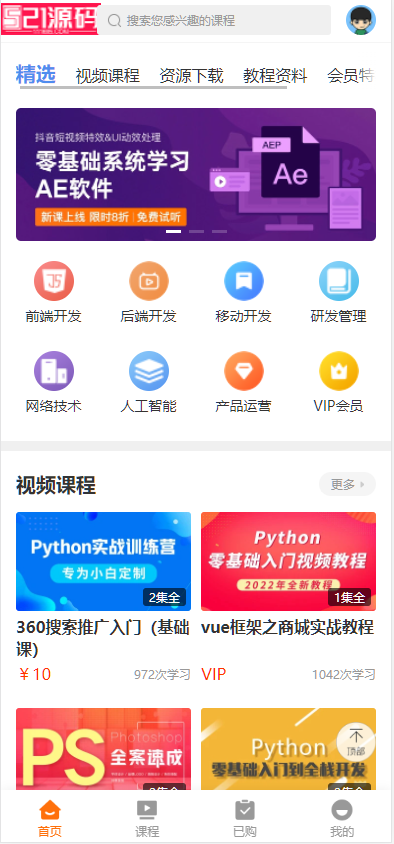Switch to the 视频课程 tab

coord(107,76)
